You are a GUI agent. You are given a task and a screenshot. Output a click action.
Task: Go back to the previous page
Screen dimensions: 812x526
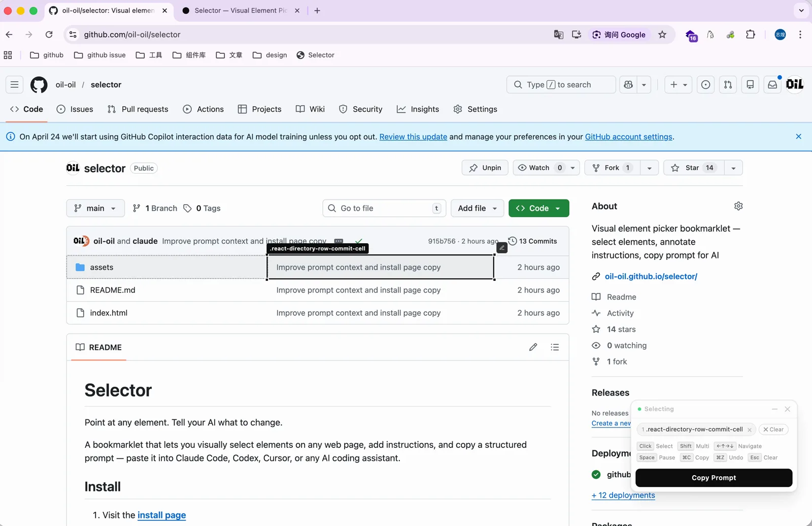pyautogui.click(x=9, y=35)
